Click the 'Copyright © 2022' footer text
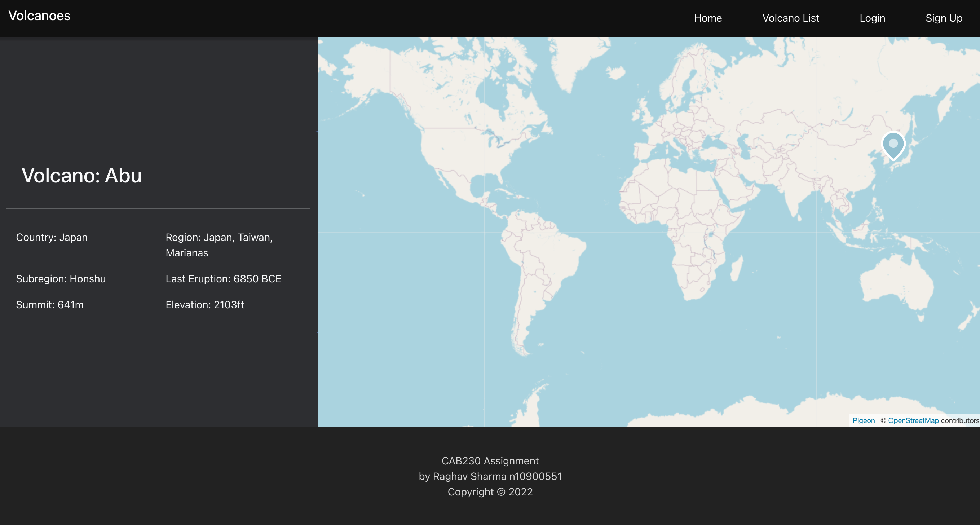 490,492
